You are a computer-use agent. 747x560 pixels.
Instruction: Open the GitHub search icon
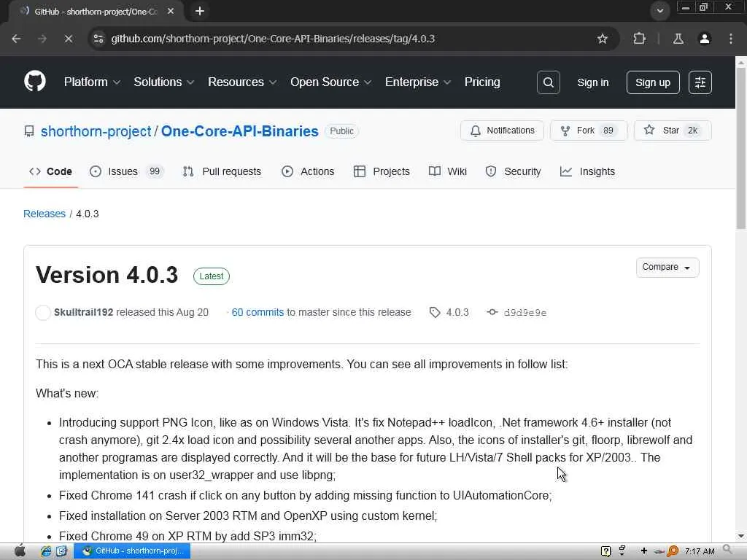click(x=549, y=82)
